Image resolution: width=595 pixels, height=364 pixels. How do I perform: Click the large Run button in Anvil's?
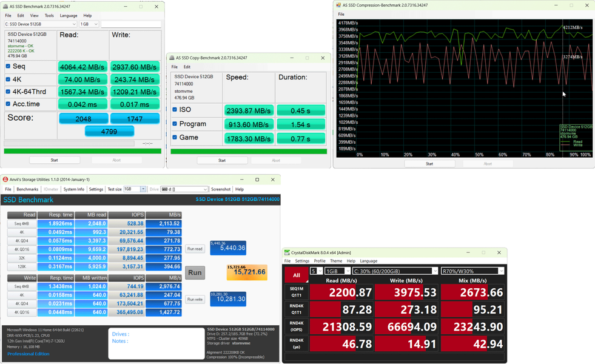point(195,272)
